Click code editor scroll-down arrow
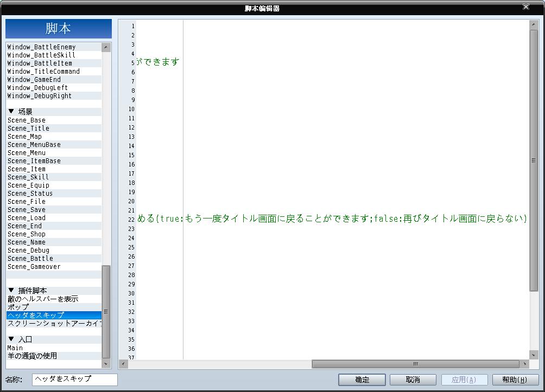 (x=534, y=355)
